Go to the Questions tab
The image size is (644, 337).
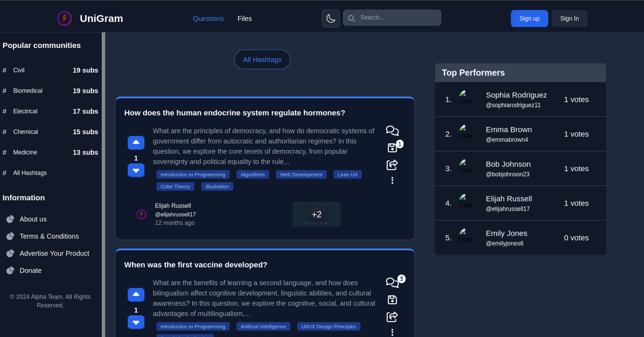pos(208,18)
